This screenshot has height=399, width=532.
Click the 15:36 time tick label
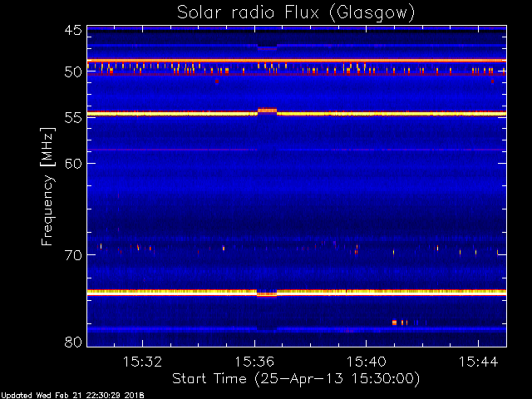click(254, 362)
